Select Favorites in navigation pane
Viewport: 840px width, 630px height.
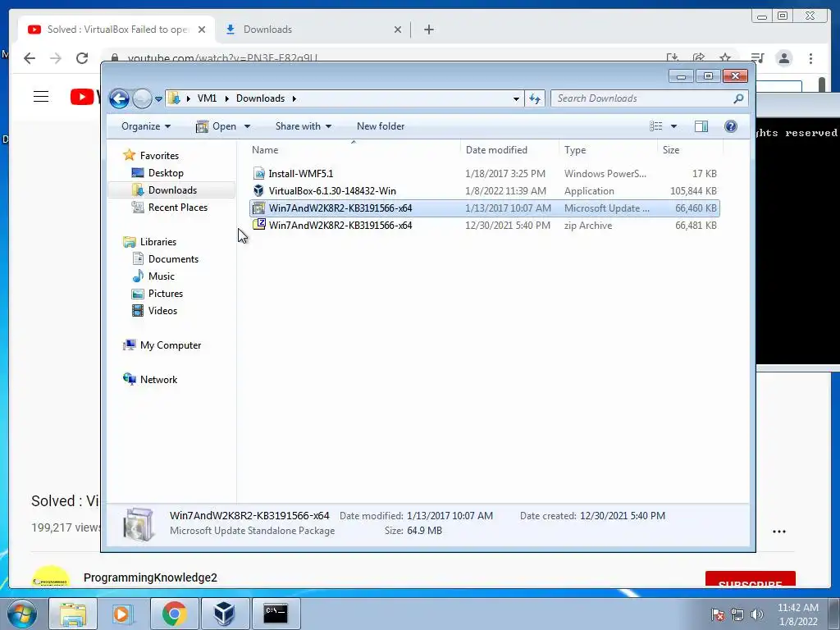tap(151, 156)
